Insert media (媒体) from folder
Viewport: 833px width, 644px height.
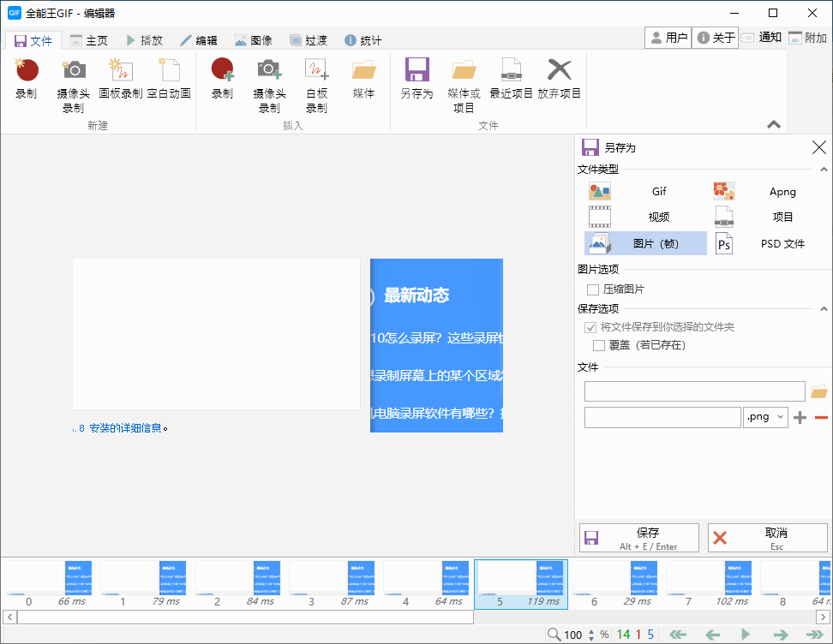pyautogui.click(x=364, y=79)
